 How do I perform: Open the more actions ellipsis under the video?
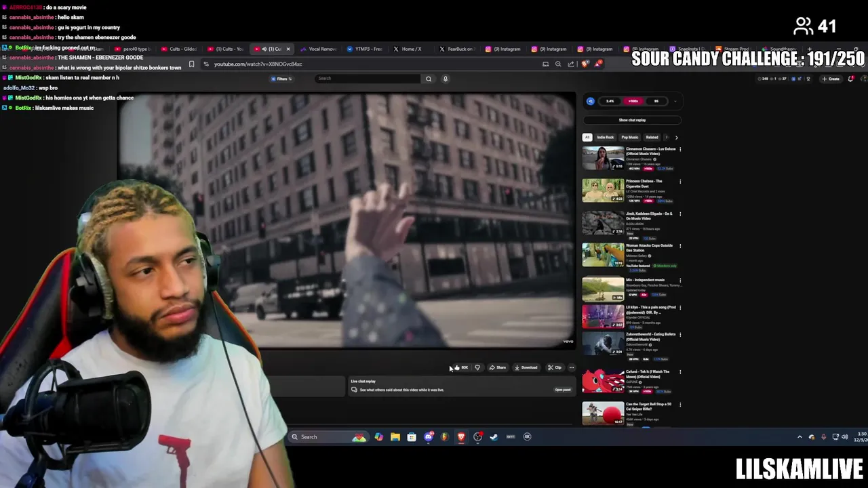click(x=572, y=367)
